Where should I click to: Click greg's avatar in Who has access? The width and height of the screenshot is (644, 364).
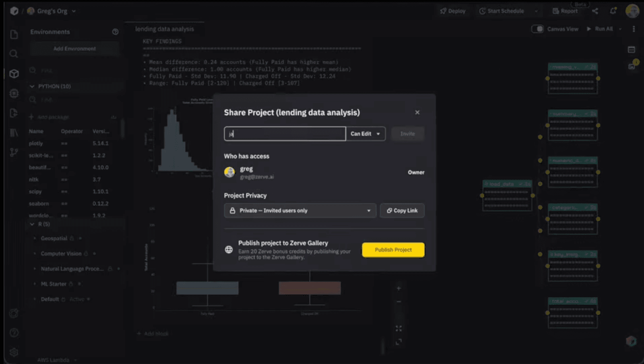coord(229,172)
